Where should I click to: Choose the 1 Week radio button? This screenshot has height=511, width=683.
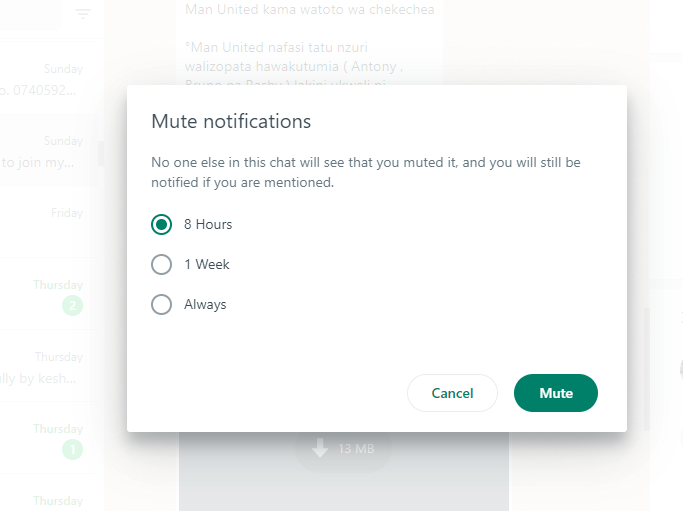162,265
